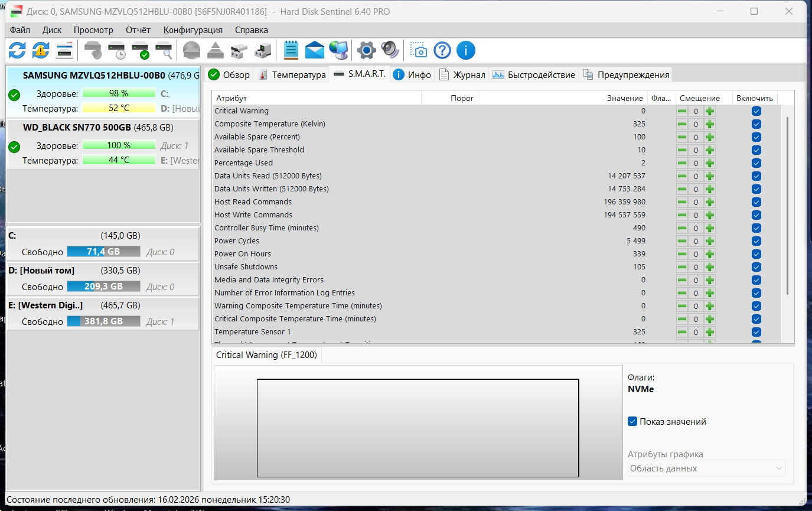
Task: Select the WD_BLACK SN770 500GB disk
Action: (103, 144)
